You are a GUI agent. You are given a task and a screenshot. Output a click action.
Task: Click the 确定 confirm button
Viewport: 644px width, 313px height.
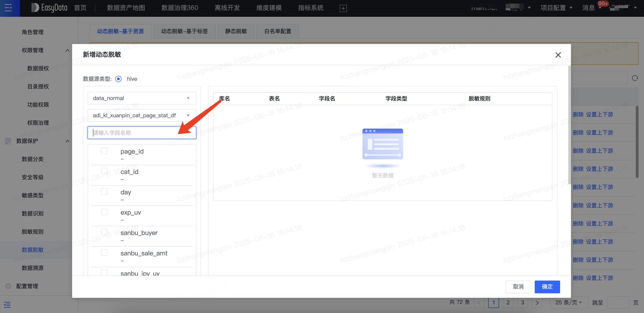tap(547, 286)
